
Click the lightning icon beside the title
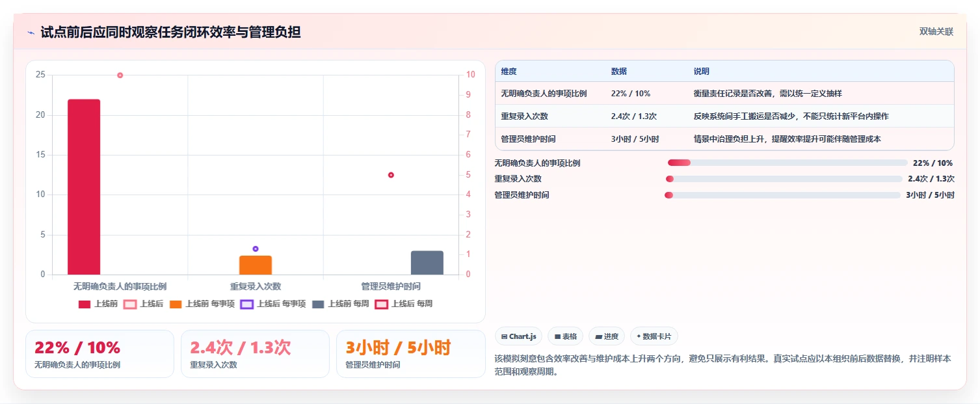point(31,33)
